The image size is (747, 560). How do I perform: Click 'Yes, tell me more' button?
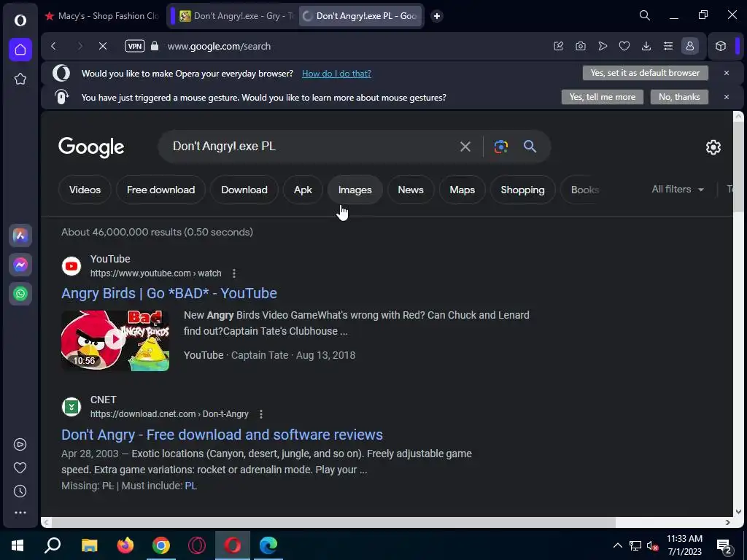click(602, 97)
